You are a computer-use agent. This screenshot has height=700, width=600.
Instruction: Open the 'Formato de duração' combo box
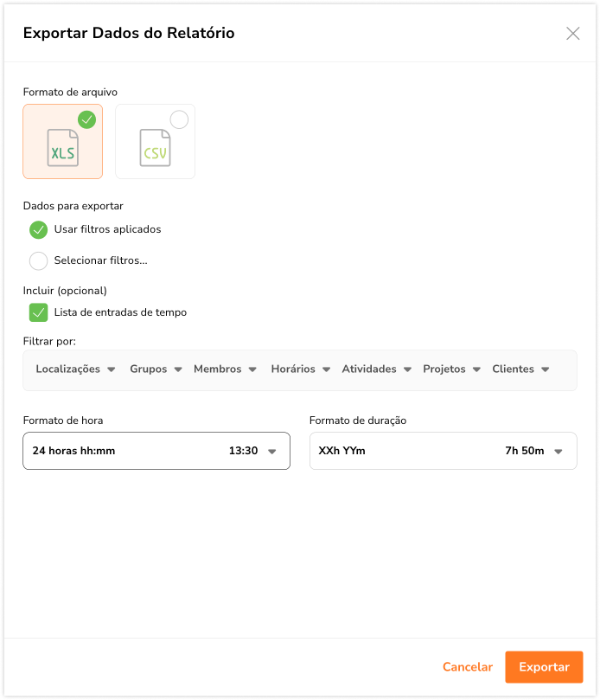point(442,451)
